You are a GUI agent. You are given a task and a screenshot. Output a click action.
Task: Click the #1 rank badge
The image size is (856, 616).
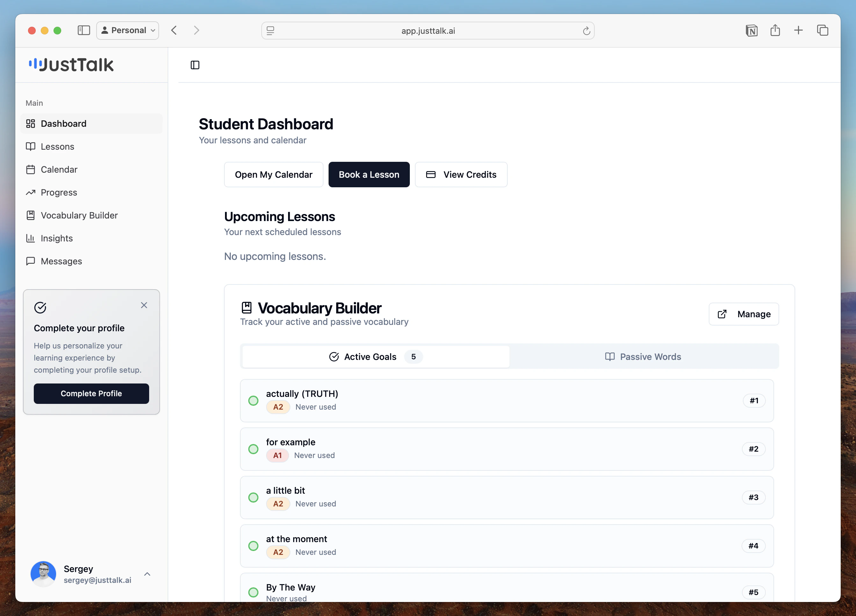(754, 401)
